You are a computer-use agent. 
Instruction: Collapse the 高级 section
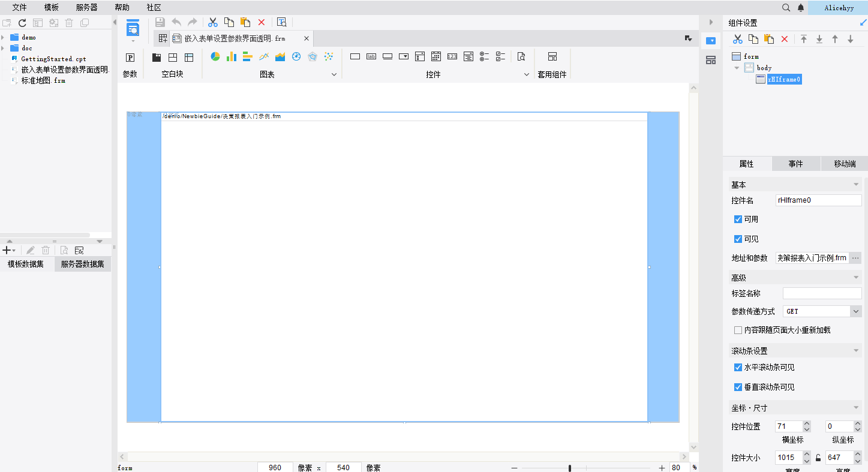(856, 278)
